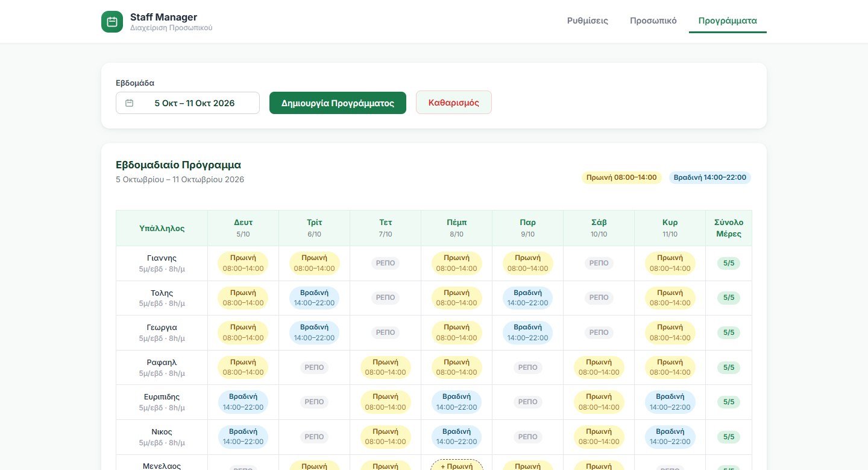The width and height of the screenshot is (868, 470).
Task: Open the week picker 5 Οκτ – 11 Οκτ 2026
Action: (187, 103)
